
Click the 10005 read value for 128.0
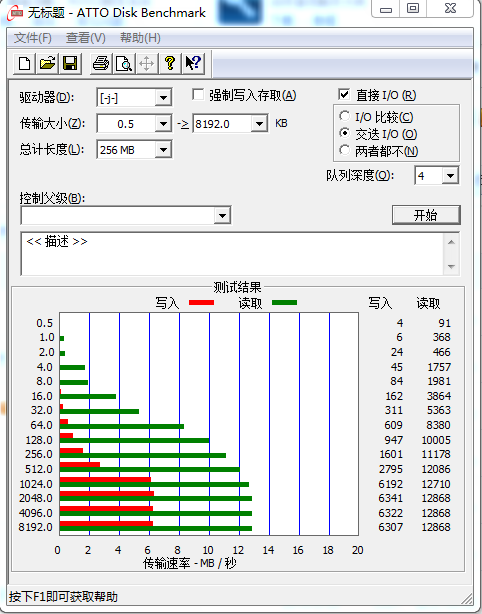tap(436, 440)
